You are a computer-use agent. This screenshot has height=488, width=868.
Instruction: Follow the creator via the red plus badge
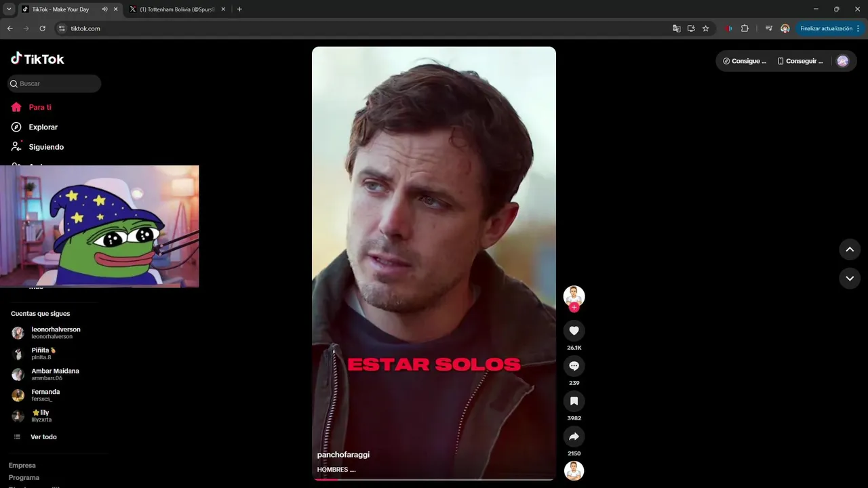coord(574,308)
